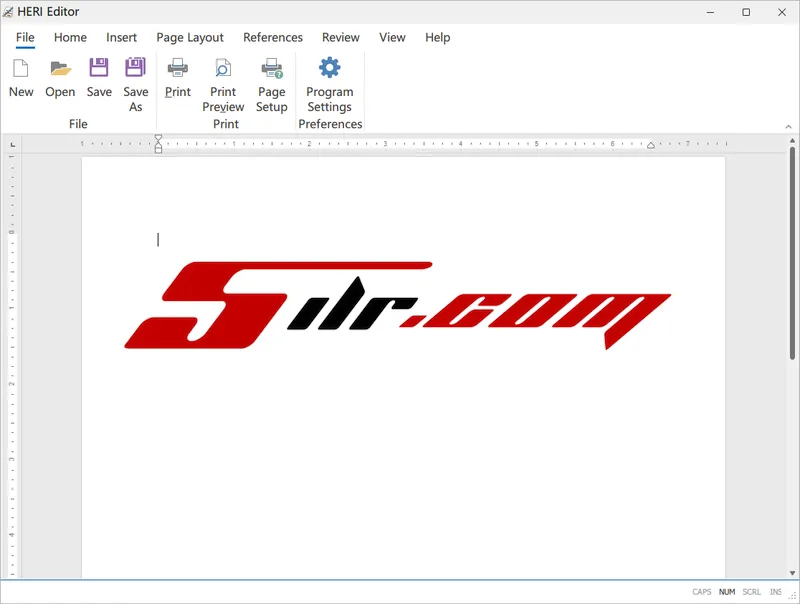Click the INS status bar indicator
800x604 pixels.
click(x=776, y=592)
